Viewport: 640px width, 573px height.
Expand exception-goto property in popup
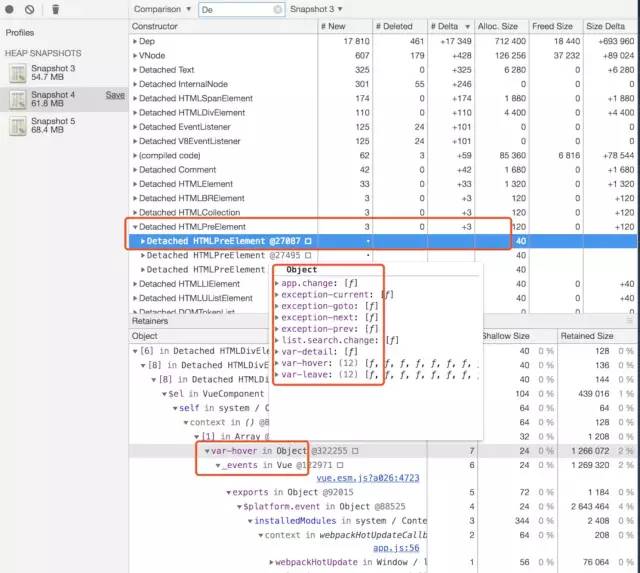(277, 306)
